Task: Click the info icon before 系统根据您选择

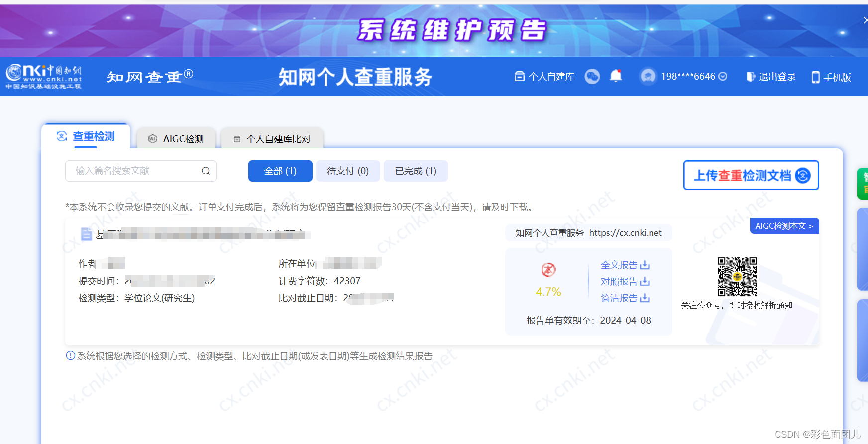Action: pyautogui.click(x=71, y=355)
